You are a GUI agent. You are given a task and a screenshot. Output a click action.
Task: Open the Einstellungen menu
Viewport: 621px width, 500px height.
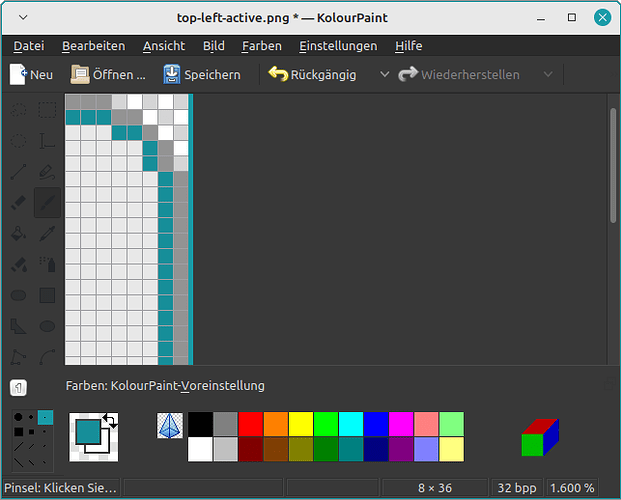338,46
